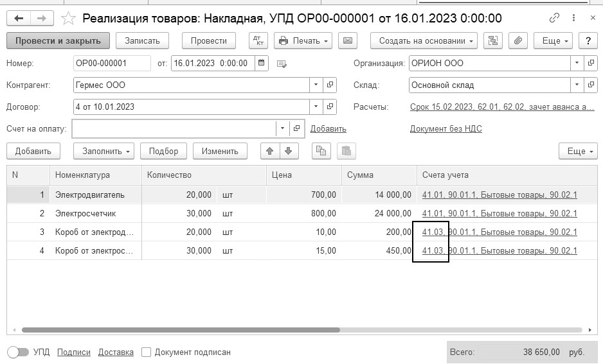Viewport: 603px width, 364px height.
Task: Open the Заполнить dropdown menu
Action: tap(104, 151)
